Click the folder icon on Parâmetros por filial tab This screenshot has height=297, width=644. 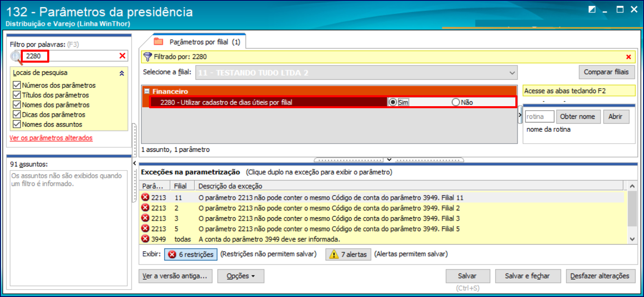click(158, 41)
